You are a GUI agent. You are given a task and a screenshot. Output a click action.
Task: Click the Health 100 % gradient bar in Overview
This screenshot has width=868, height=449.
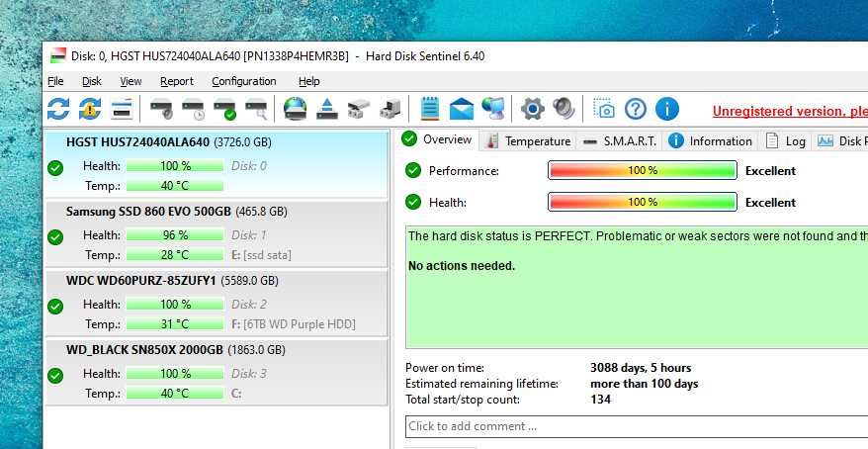click(x=643, y=202)
